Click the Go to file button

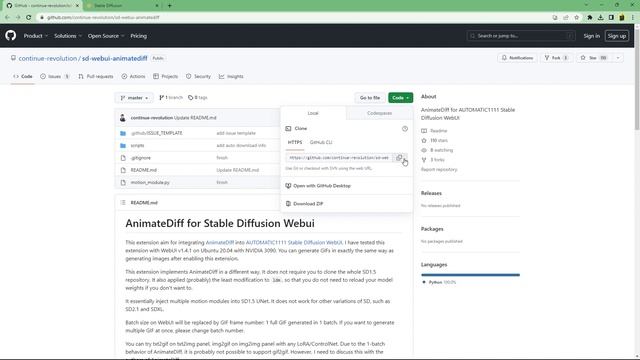tap(370, 98)
